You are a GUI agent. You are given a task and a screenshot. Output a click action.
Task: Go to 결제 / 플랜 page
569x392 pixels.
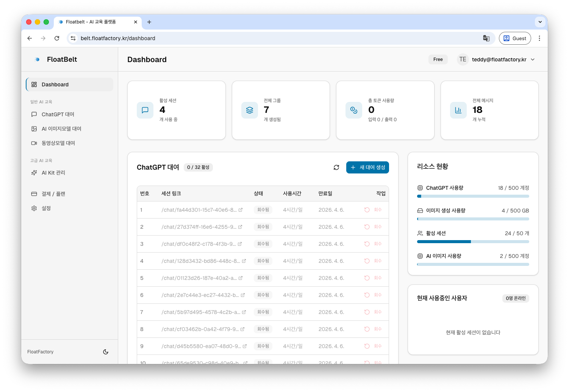tap(53, 194)
